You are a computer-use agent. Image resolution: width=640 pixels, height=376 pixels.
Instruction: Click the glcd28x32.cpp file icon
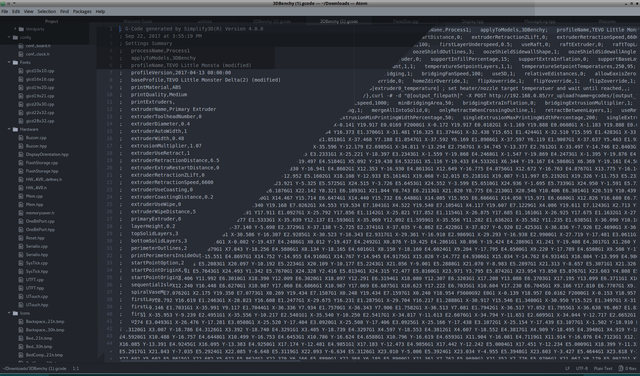click(21, 121)
